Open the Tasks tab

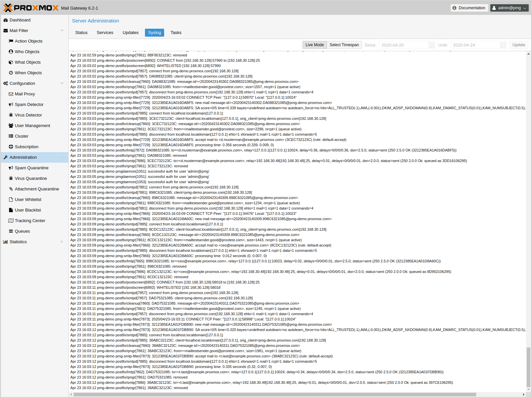176,33
